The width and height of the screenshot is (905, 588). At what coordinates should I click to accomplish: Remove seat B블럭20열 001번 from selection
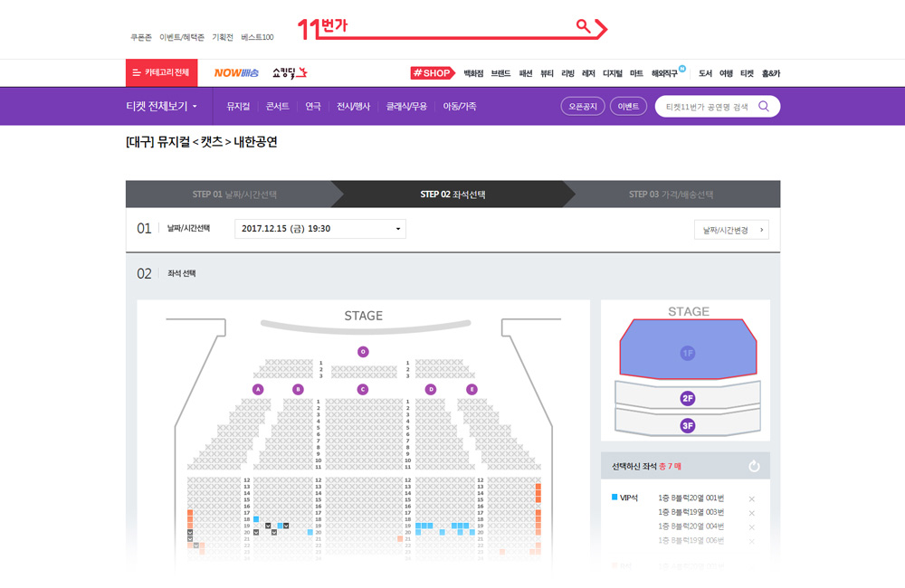[751, 499]
